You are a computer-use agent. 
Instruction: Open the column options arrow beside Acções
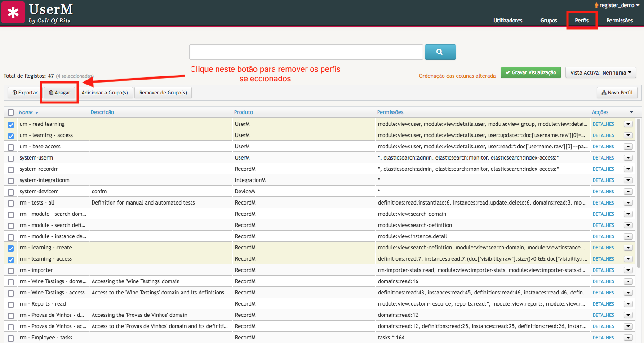[631, 112]
